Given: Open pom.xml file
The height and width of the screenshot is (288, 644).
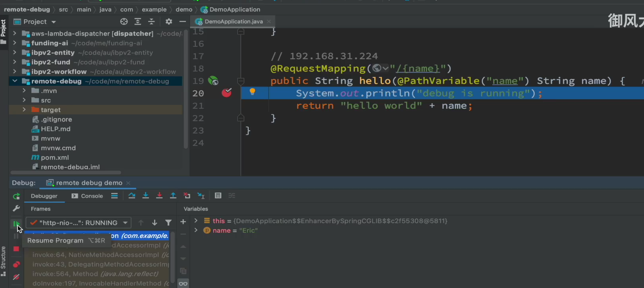Looking at the screenshot, I should pos(50,157).
